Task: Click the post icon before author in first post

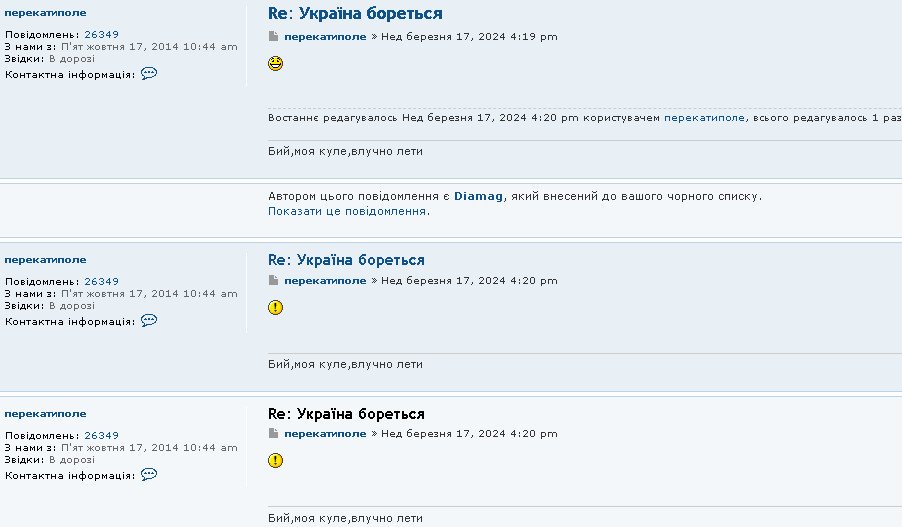Action: tap(274, 37)
